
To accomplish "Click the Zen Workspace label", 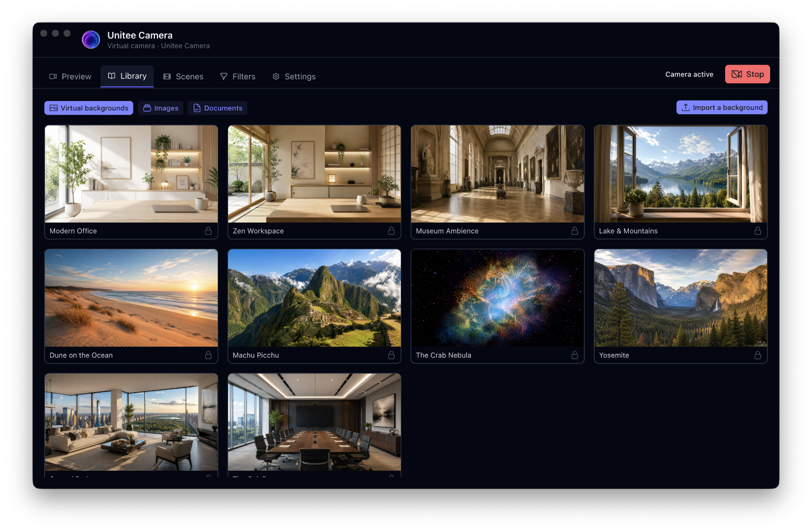I will click(x=258, y=231).
